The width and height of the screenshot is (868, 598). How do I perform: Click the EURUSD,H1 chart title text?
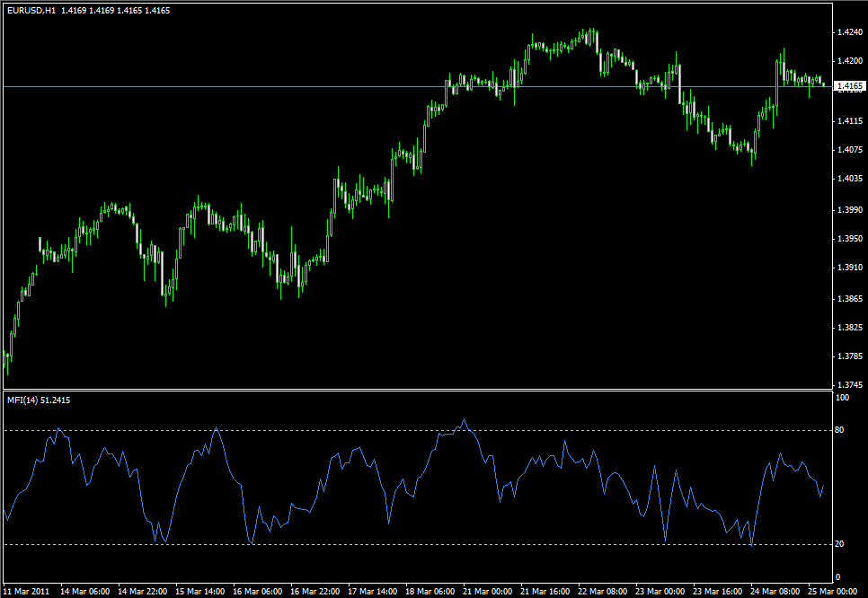click(x=31, y=11)
